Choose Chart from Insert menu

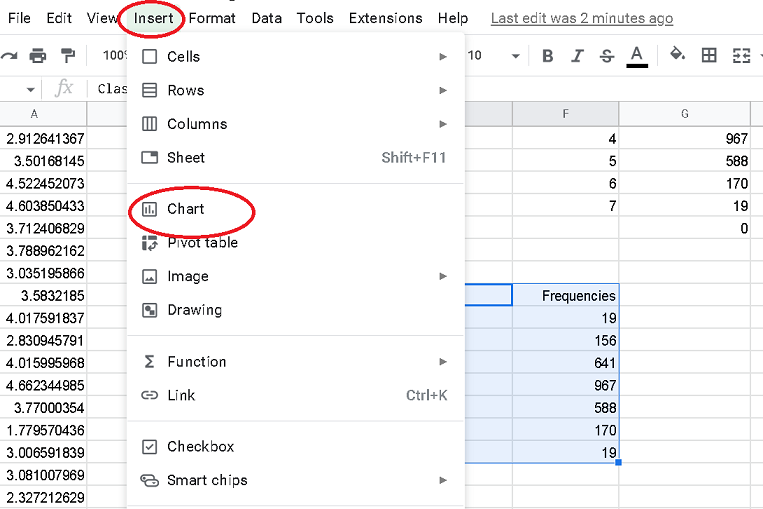pos(186,209)
